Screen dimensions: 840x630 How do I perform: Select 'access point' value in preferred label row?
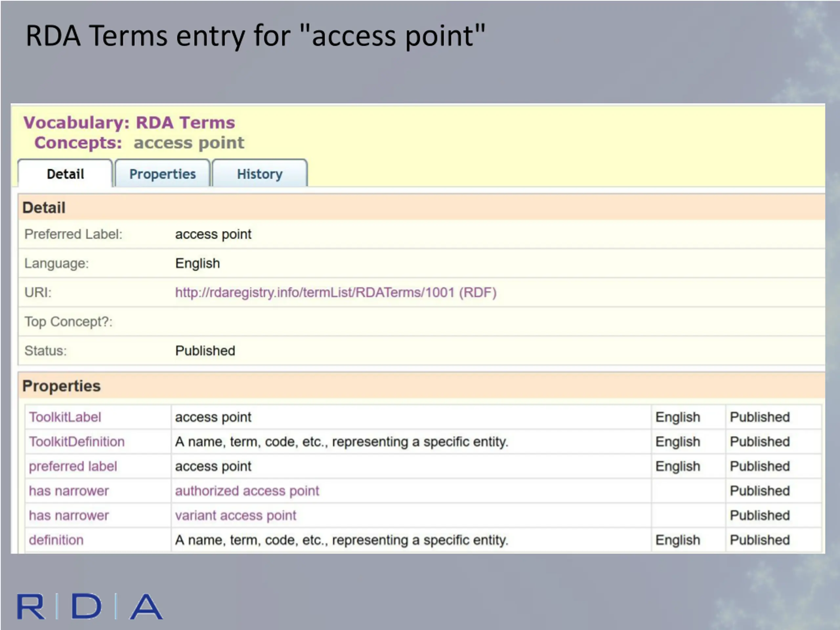(213, 466)
